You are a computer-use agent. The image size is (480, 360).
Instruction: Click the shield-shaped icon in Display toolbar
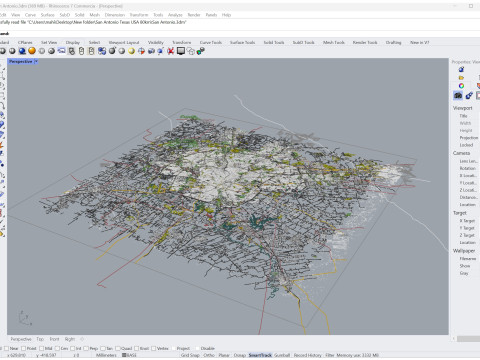point(71,51)
